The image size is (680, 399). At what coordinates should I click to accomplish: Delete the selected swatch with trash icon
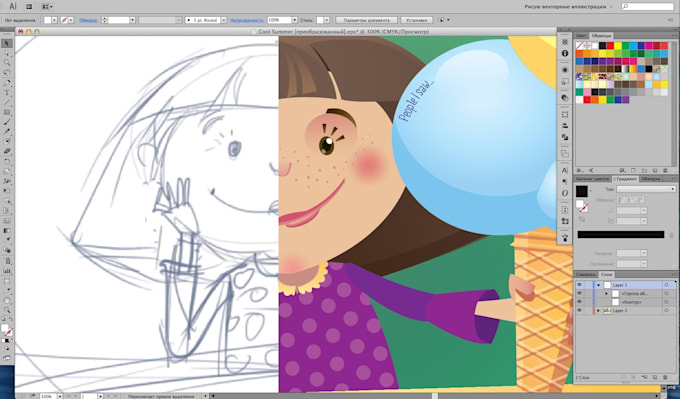(x=665, y=170)
